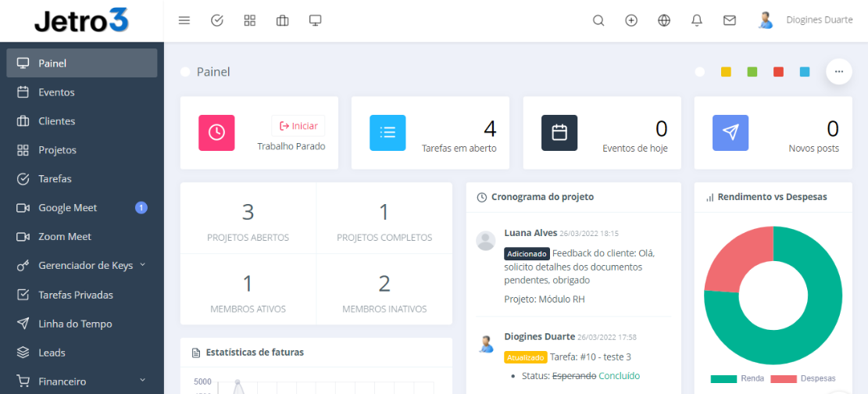Screen dimensions: 868x394
Task: Open the globe language icon
Action: click(x=664, y=20)
